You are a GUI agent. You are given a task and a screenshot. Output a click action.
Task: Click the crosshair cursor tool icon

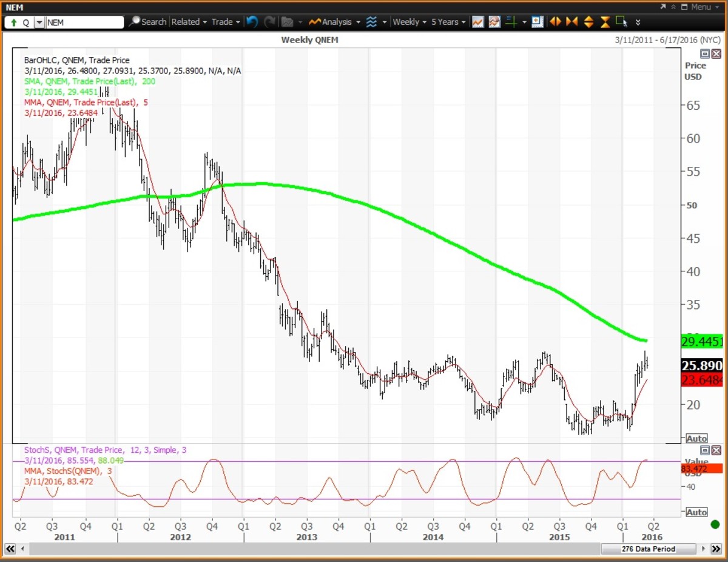click(x=511, y=22)
